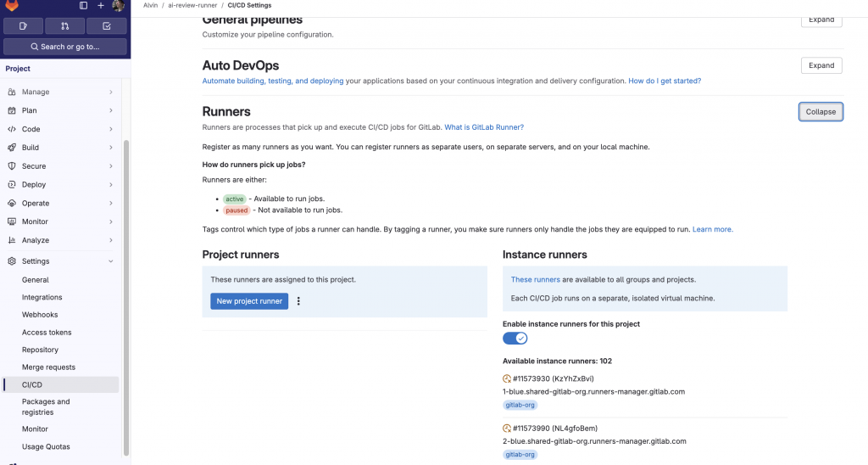
Task: Click status icon of runner #11573930
Action: [507, 379]
